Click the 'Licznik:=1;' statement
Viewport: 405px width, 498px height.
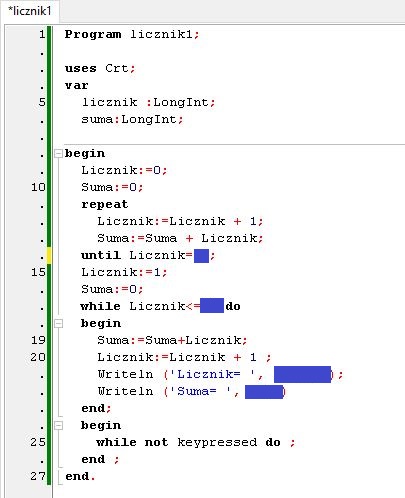[x=124, y=272]
